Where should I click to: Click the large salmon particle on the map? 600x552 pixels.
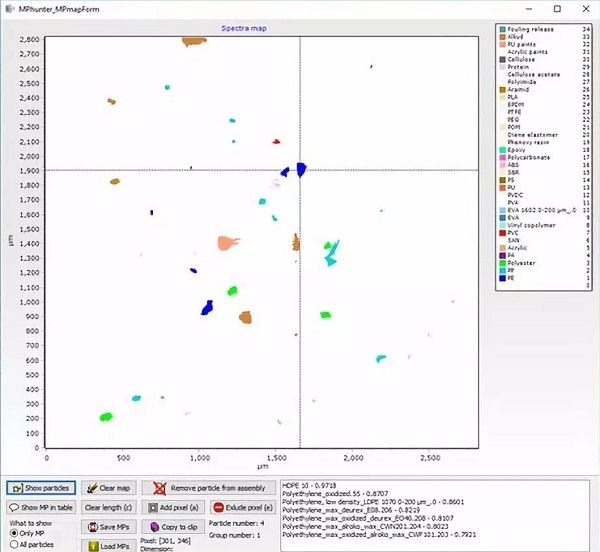pyautogui.click(x=227, y=243)
